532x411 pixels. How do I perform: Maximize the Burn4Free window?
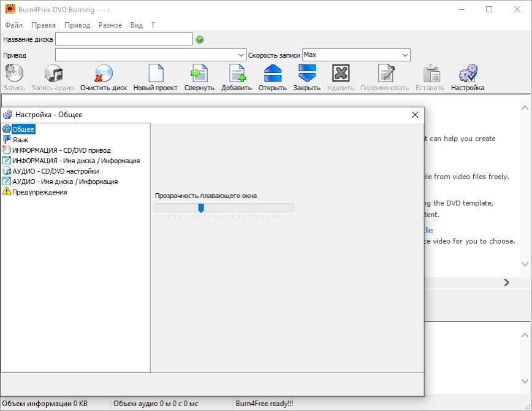click(x=489, y=10)
